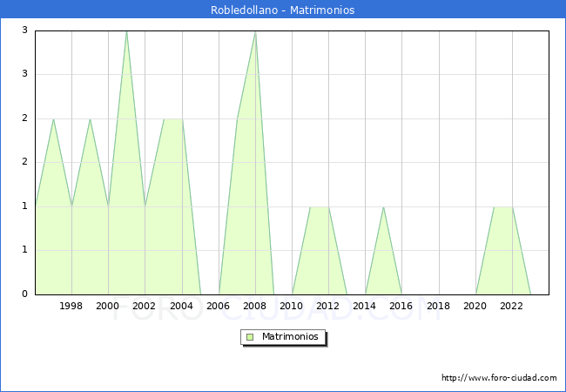
Task: Click the 2015 peak data point
Action: pos(383,207)
